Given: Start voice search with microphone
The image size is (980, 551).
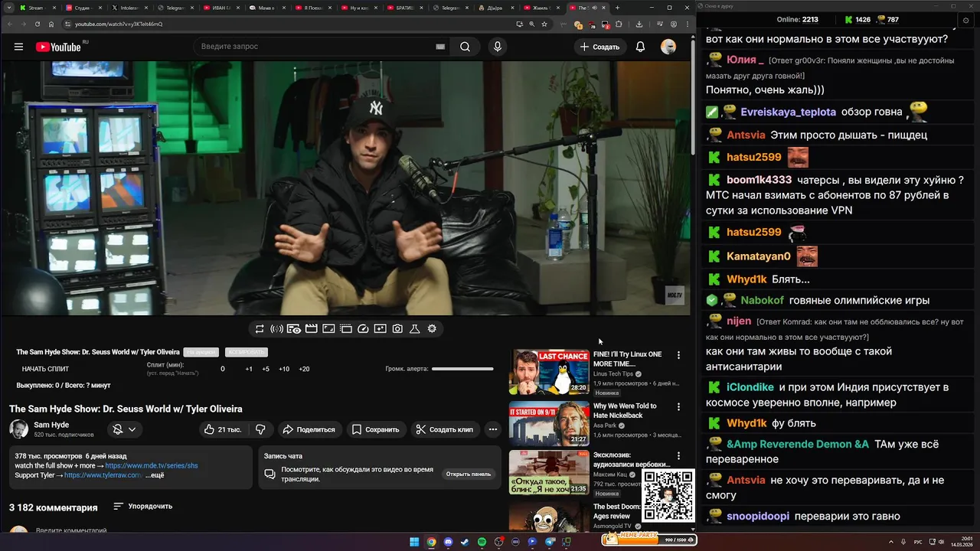Looking at the screenshot, I should (498, 47).
